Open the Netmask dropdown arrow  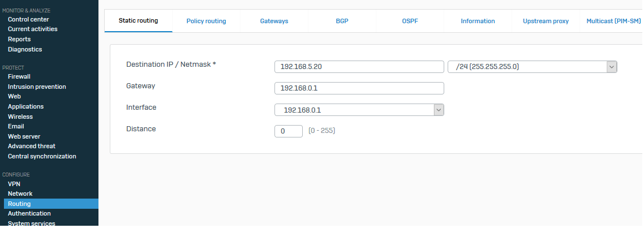coord(611,67)
